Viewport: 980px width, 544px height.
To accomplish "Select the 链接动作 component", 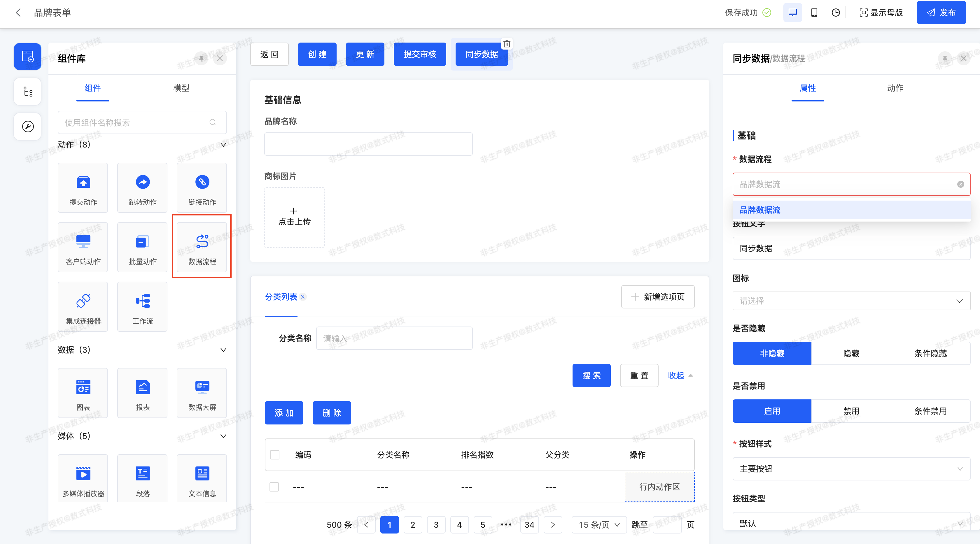I will (x=202, y=188).
